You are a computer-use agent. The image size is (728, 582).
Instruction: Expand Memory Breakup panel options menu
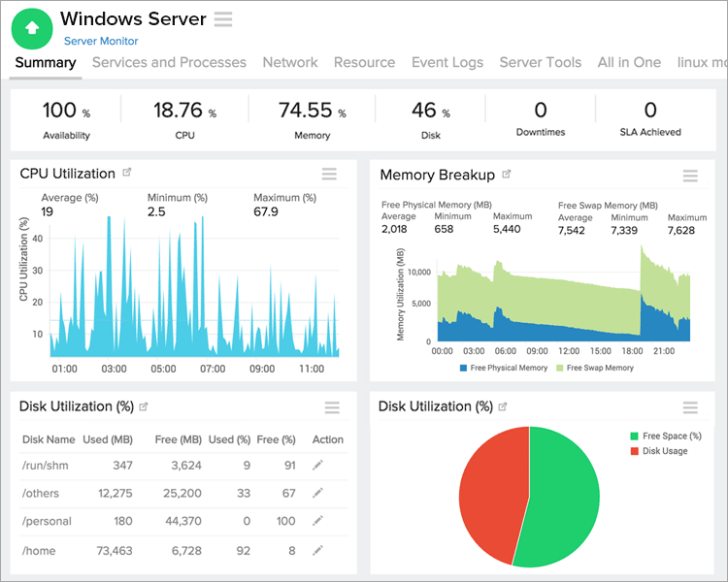pyautogui.click(x=690, y=176)
